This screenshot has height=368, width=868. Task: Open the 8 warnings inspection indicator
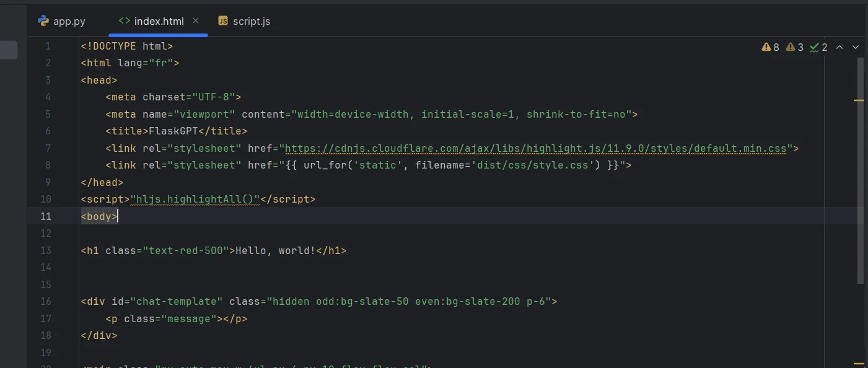point(770,47)
